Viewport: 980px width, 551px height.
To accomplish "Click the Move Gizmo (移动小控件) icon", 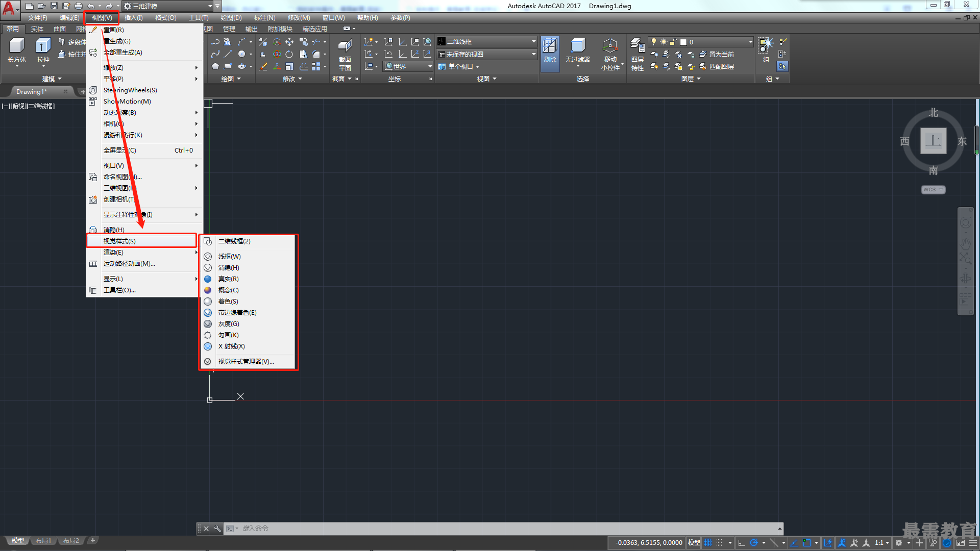I will (610, 46).
